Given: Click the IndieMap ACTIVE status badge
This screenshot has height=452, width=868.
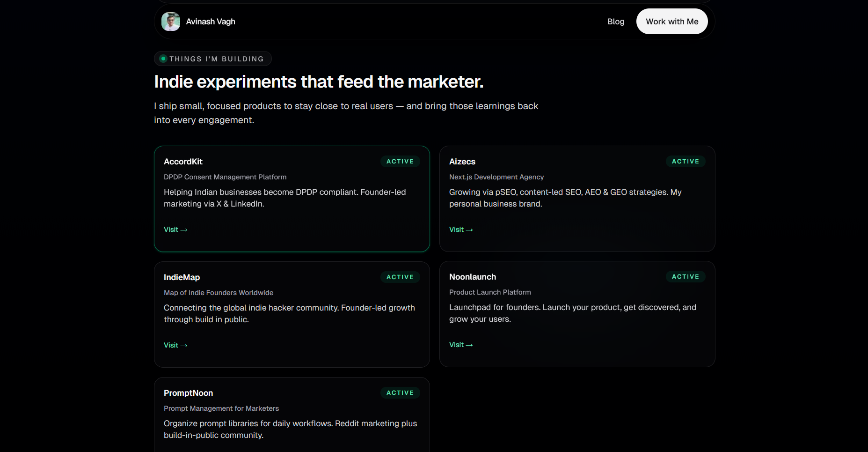Looking at the screenshot, I should pyautogui.click(x=400, y=277).
